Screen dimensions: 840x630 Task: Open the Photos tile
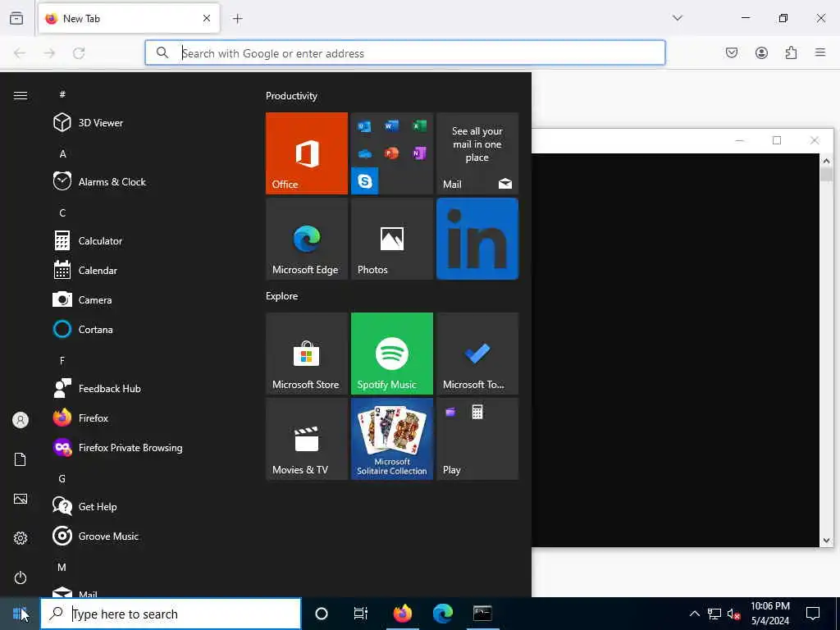click(391, 239)
